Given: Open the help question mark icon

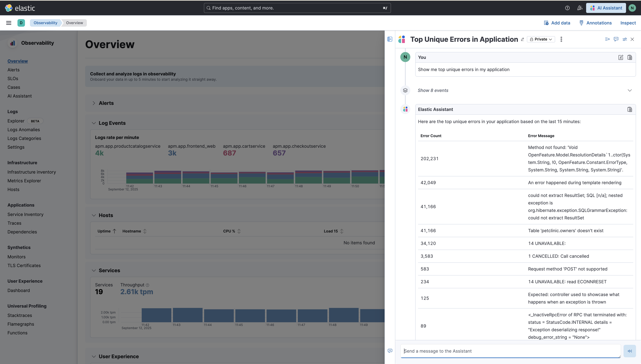Looking at the screenshot, I should point(567,8).
